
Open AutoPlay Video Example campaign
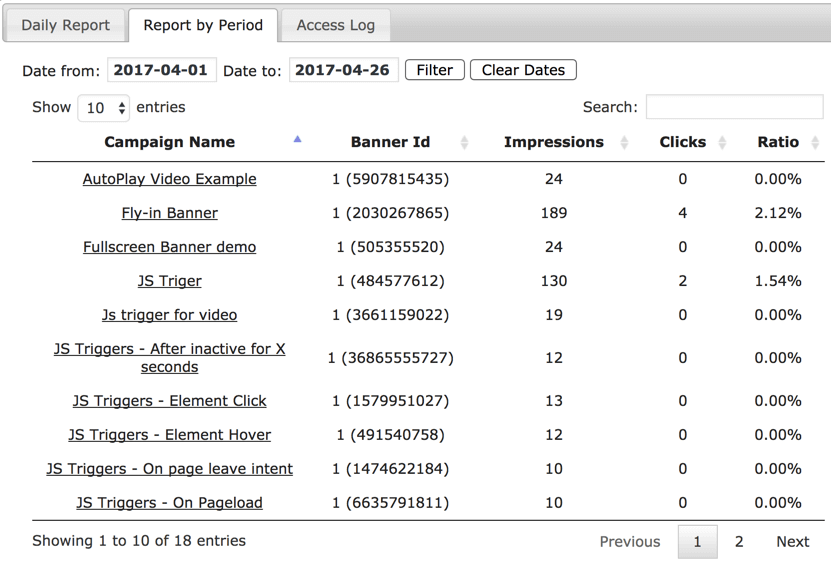[169, 179]
